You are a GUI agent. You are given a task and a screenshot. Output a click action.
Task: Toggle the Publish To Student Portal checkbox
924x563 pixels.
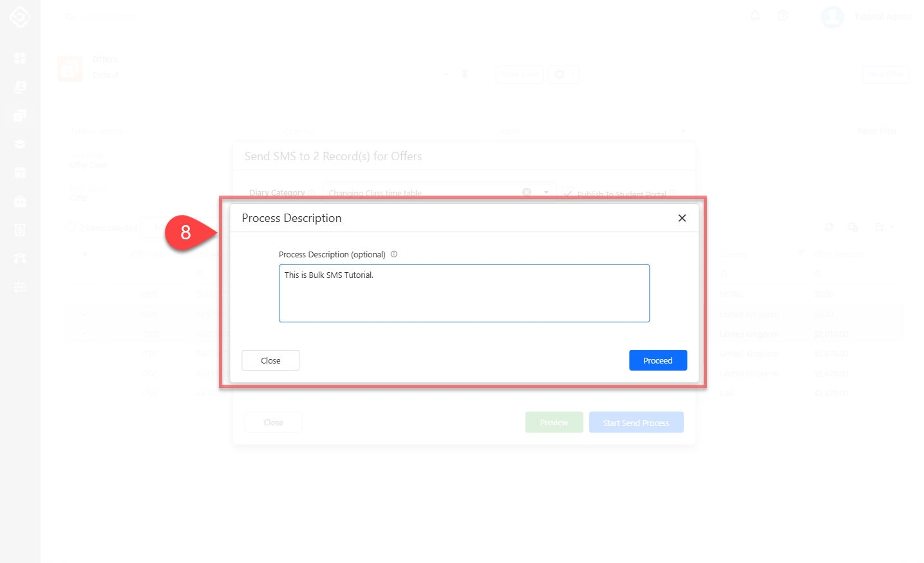pyautogui.click(x=567, y=193)
